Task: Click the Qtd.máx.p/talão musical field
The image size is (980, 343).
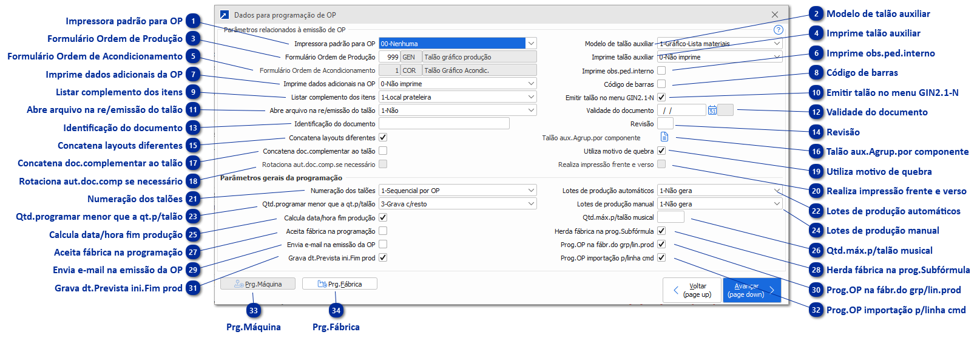Action: tap(671, 217)
